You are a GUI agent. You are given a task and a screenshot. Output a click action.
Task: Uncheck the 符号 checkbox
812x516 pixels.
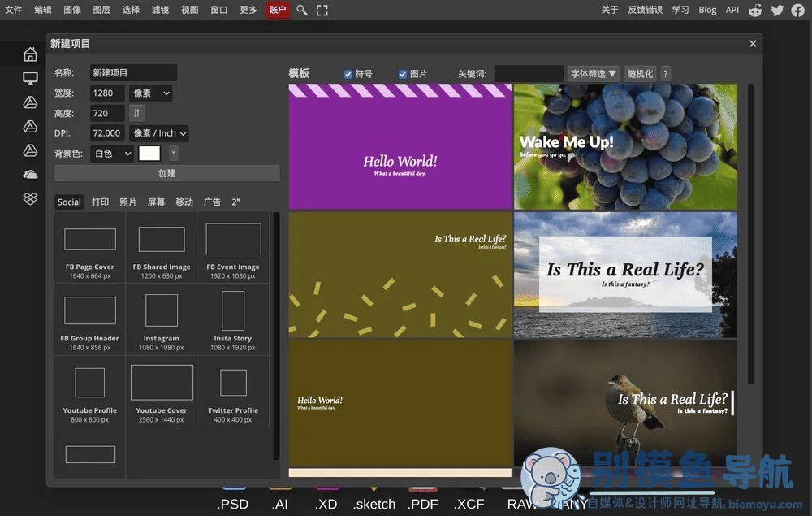point(348,74)
